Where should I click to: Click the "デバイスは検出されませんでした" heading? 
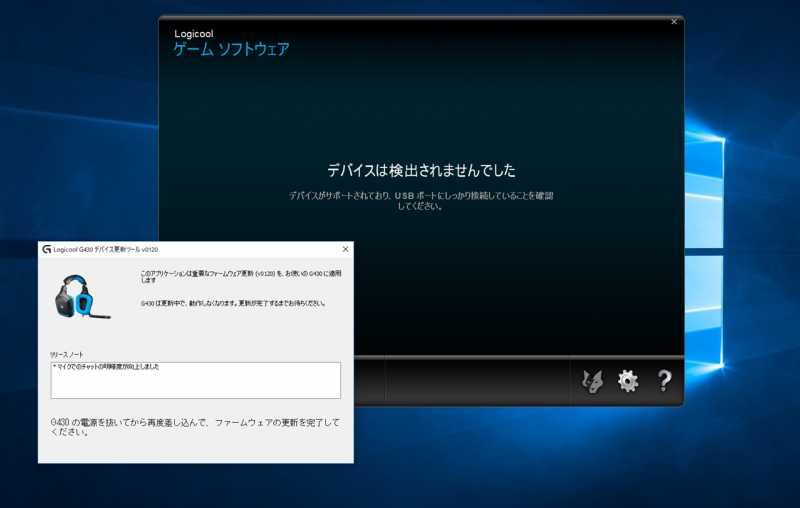click(x=421, y=170)
